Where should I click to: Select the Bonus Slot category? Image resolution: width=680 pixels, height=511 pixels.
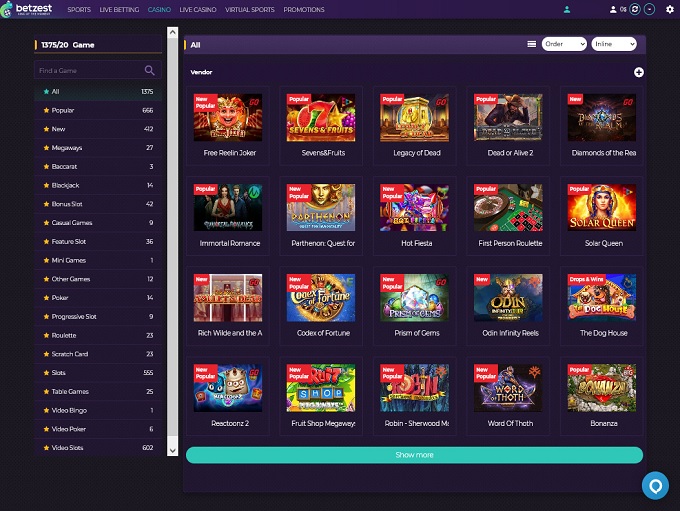(98, 204)
